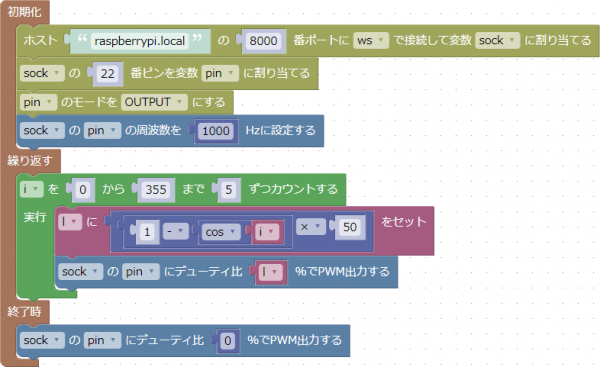This screenshot has height=367, width=600.
Task: Open sock dropdown in the frequency block
Action: (x=41, y=130)
